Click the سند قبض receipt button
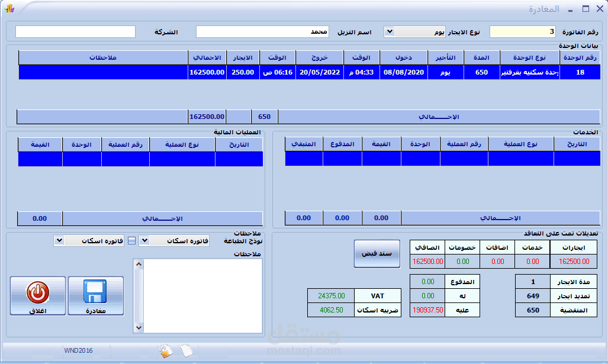This screenshot has height=364, width=608. (377, 253)
